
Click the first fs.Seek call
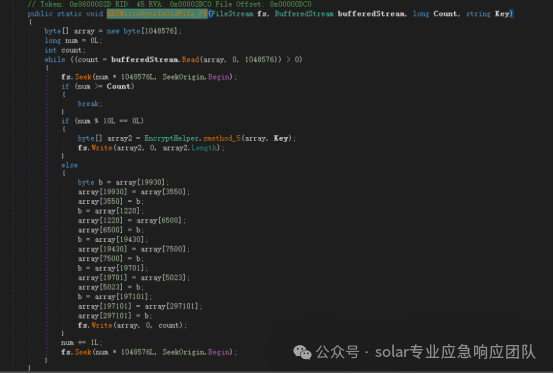[x=76, y=77]
